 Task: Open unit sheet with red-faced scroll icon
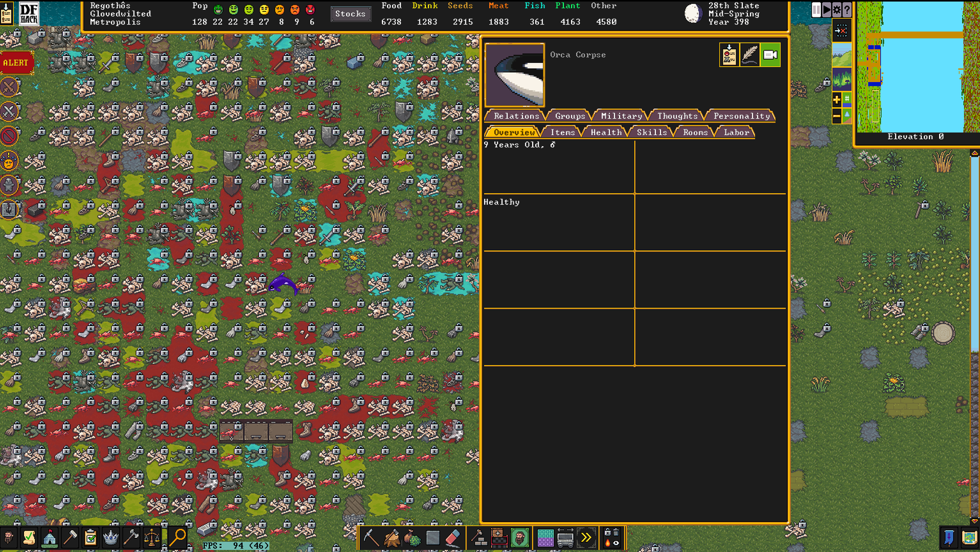(729, 55)
